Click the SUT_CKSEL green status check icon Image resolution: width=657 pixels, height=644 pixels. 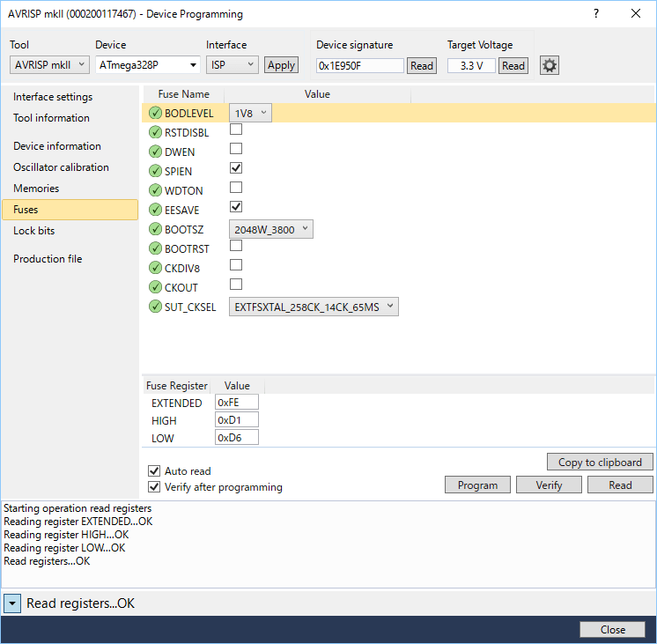[155, 307]
